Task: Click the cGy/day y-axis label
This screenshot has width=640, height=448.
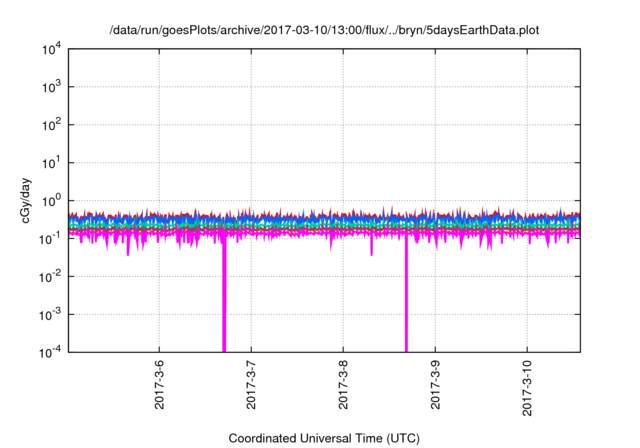Action: click(25, 200)
